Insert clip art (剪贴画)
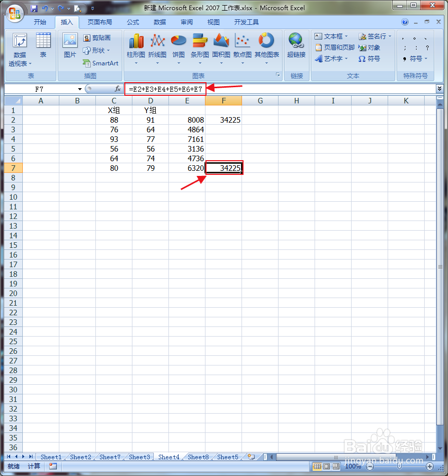Viewport: 448px width, 476px height. point(97,38)
